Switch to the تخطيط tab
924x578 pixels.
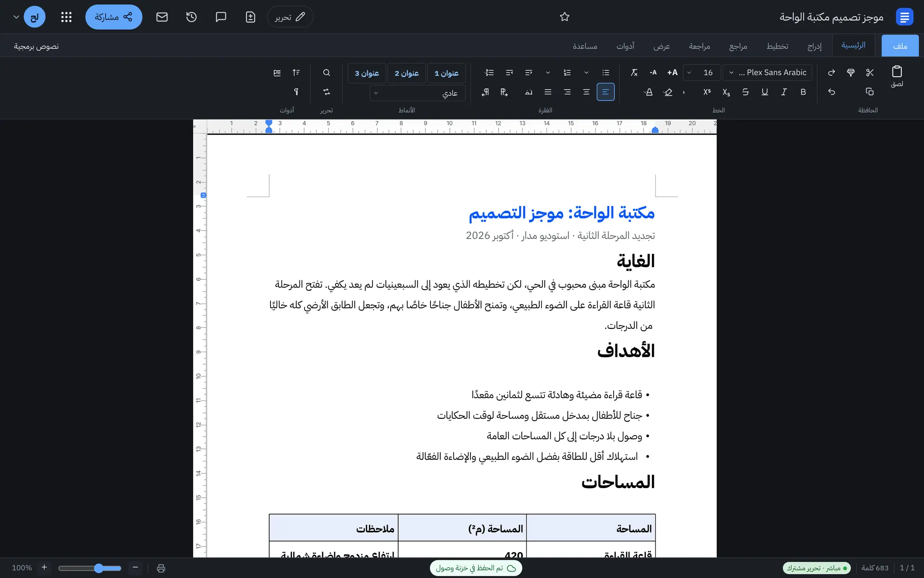point(777,46)
